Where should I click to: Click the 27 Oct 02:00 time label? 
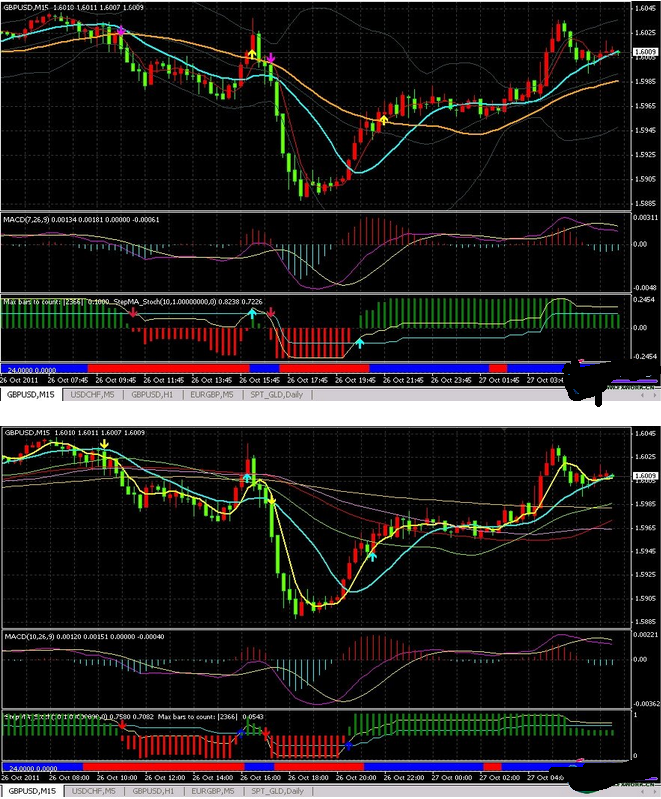pyautogui.click(x=499, y=778)
